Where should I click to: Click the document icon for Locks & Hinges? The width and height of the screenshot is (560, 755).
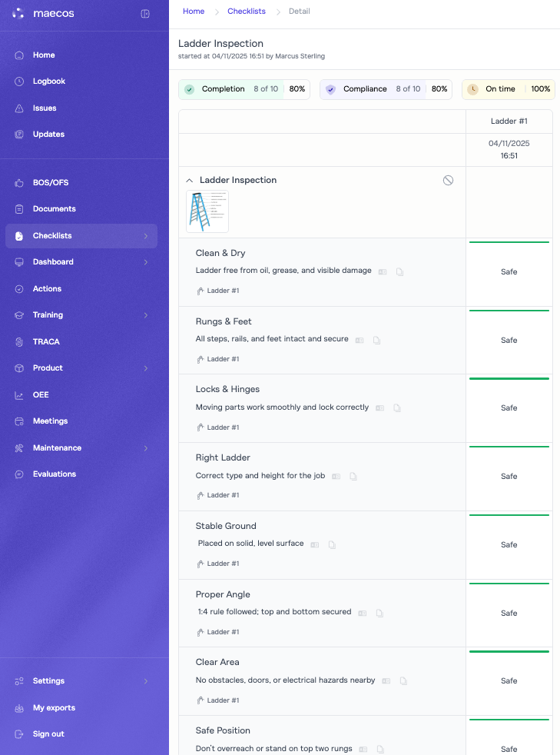(x=397, y=408)
